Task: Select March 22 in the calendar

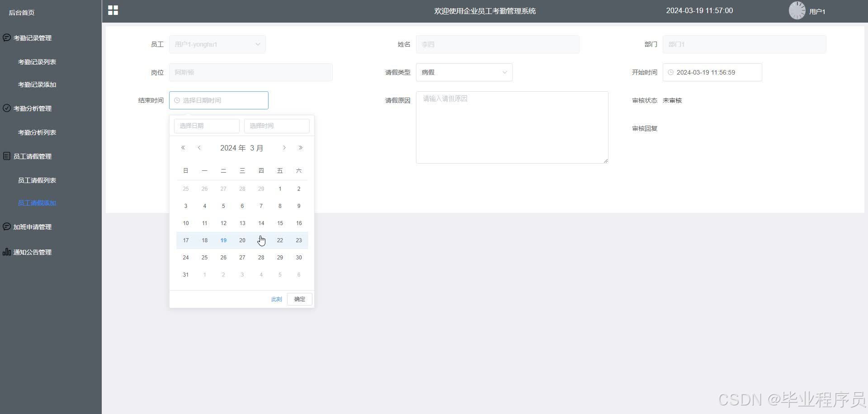Action: coord(280,240)
